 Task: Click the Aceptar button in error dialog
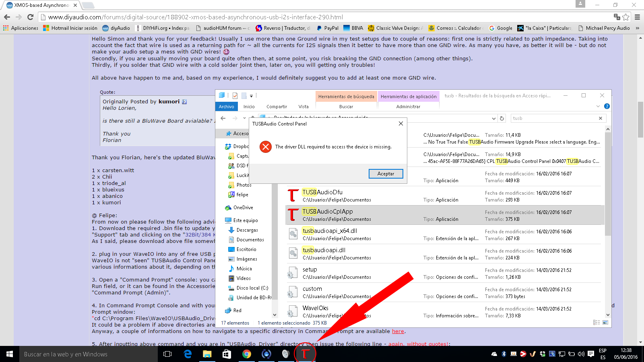tap(386, 174)
